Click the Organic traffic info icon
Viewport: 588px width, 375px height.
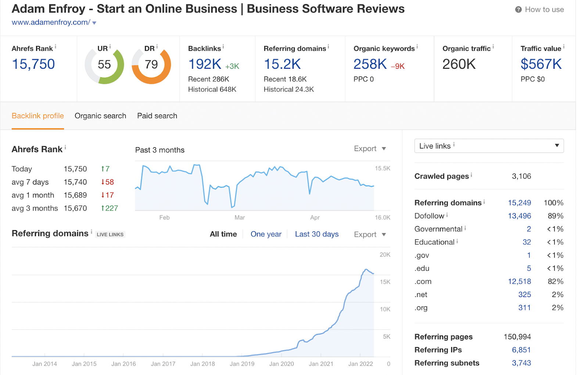[493, 46]
